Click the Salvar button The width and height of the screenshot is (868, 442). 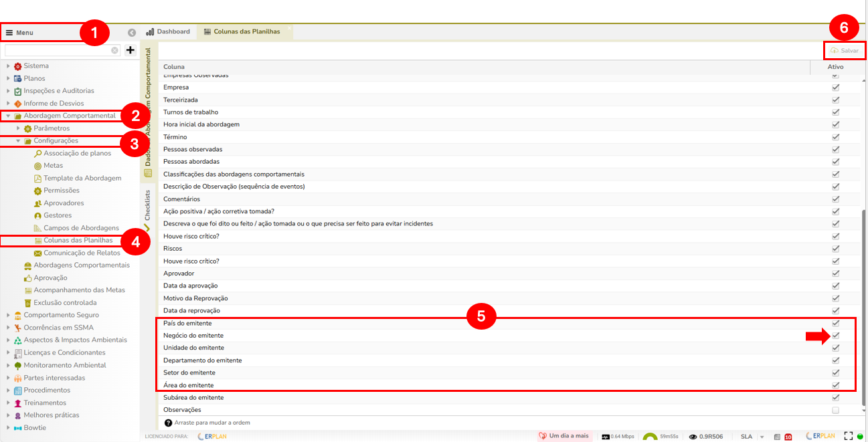tap(845, 51)
